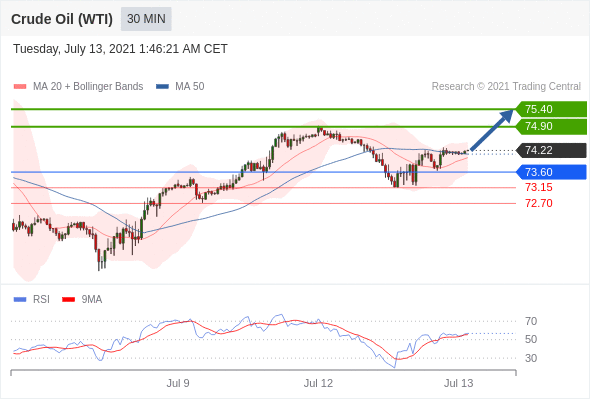Image resolution: width=590 pixels, height=400 pixels.
Task: Click the blue MA 50 legend swatch
Action: coord(162,87)
